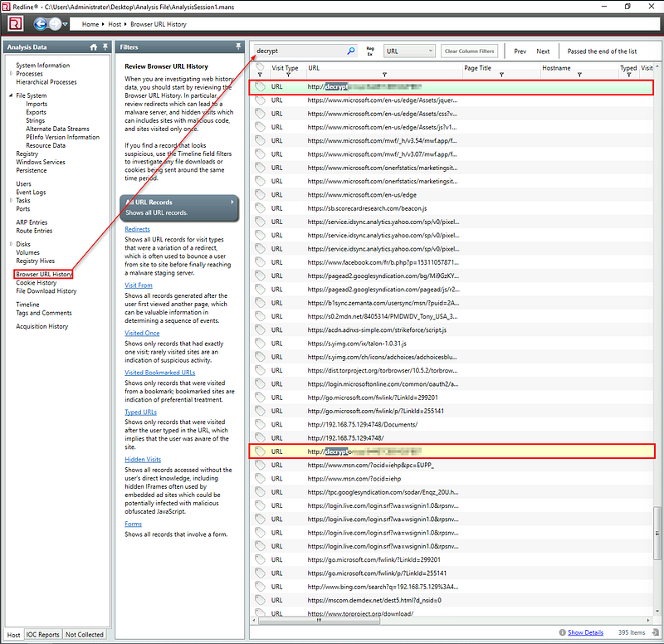This screenshot has width=664, height=644.
Task: Click the Host breadcrumb
Action: [x=115, y=25]
